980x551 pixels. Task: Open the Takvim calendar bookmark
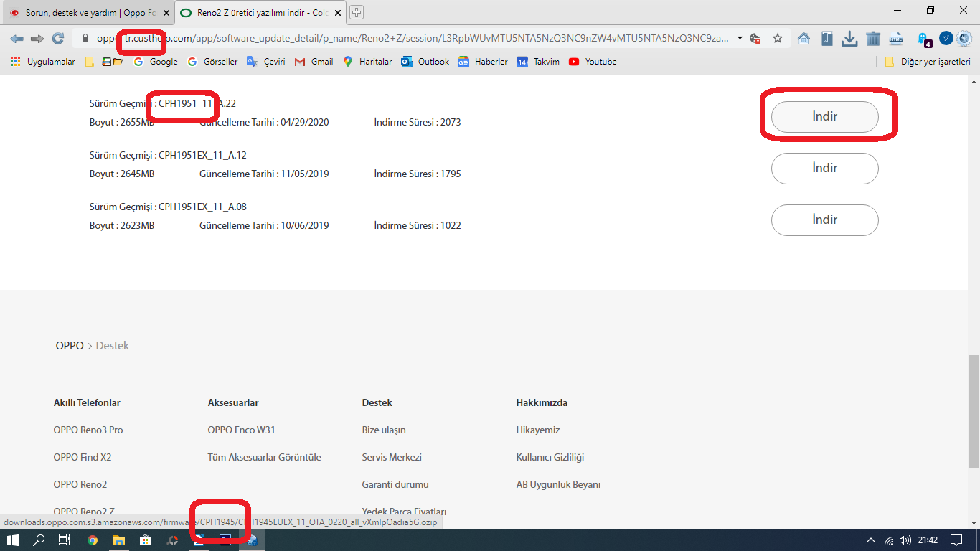[538, 62]
